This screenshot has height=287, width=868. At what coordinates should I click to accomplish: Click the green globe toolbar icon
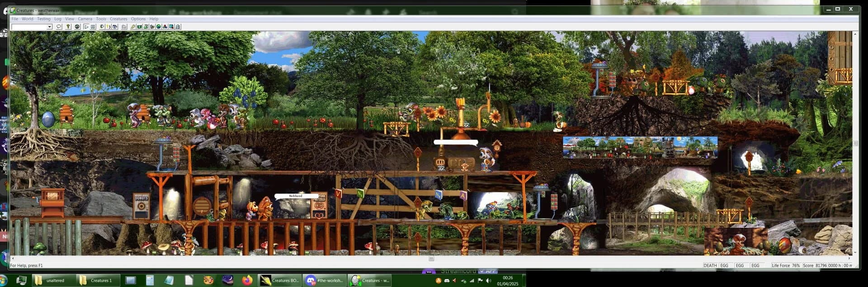(159, 27)
